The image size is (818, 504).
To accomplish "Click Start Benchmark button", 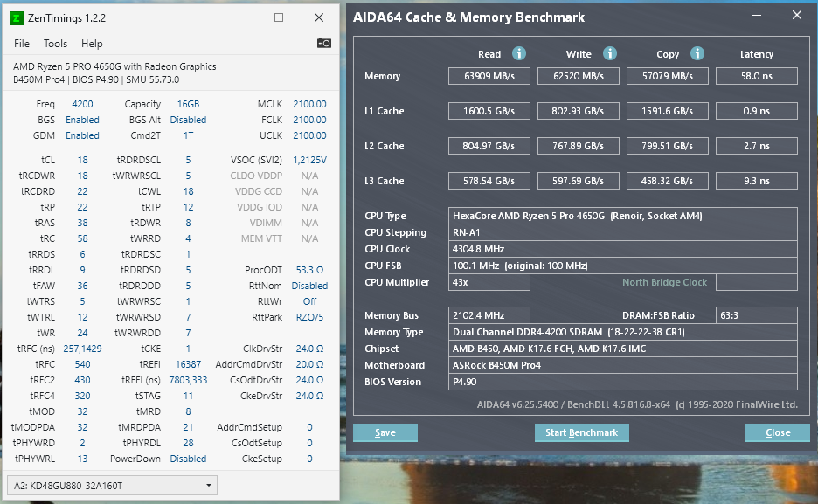I will pos(582,432).
